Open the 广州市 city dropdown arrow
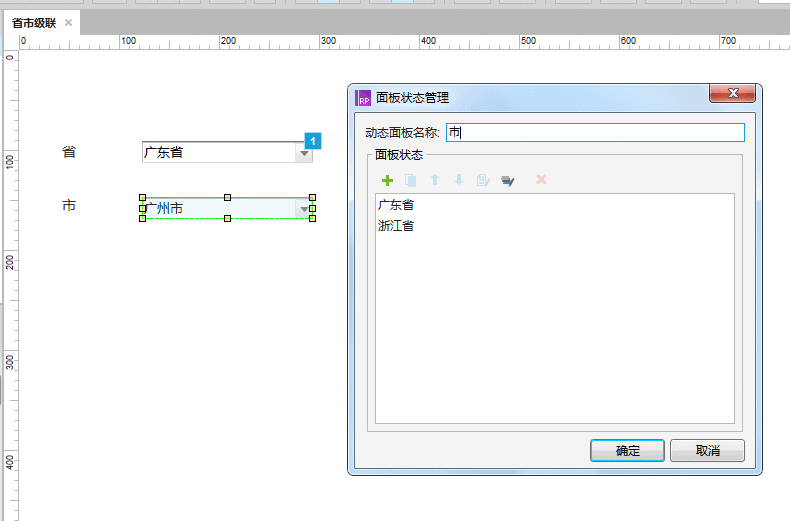The width and height of the screenshot is (790, 521). point(304,209)
